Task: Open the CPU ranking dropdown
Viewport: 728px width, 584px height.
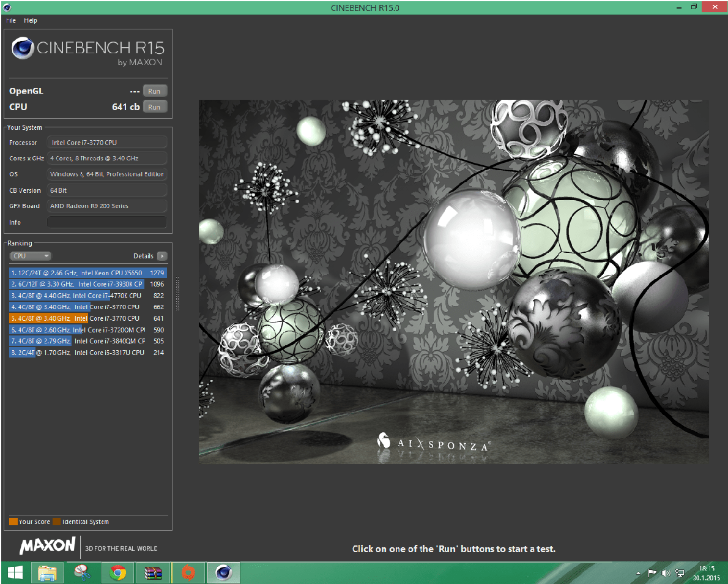Action: tap(31, 256)
